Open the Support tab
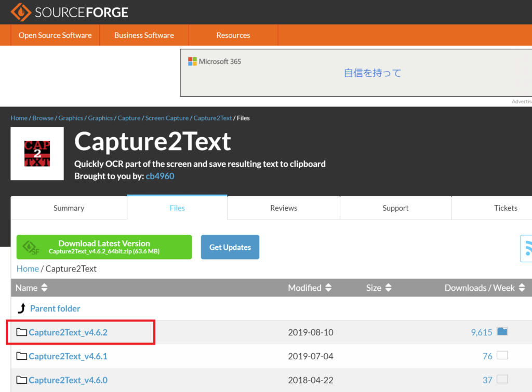Image resolution: width=532 pixels, height=392 pixels. 395,208
